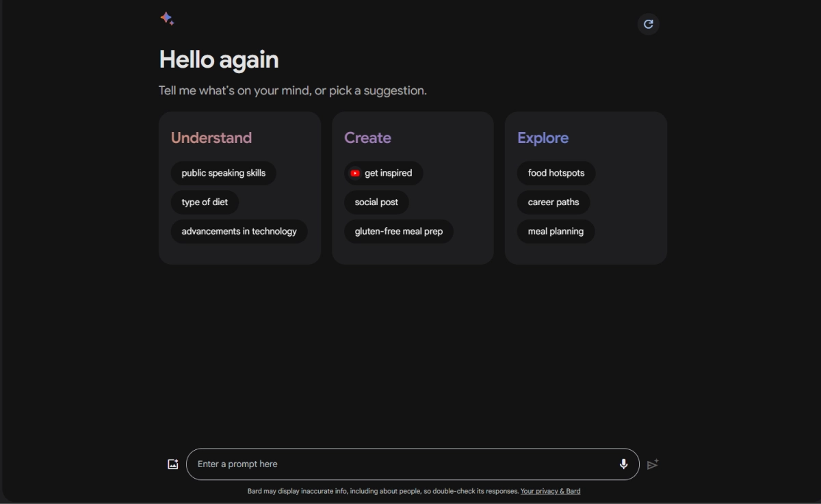Choose the meal planning chip

[x=556, y=231]
